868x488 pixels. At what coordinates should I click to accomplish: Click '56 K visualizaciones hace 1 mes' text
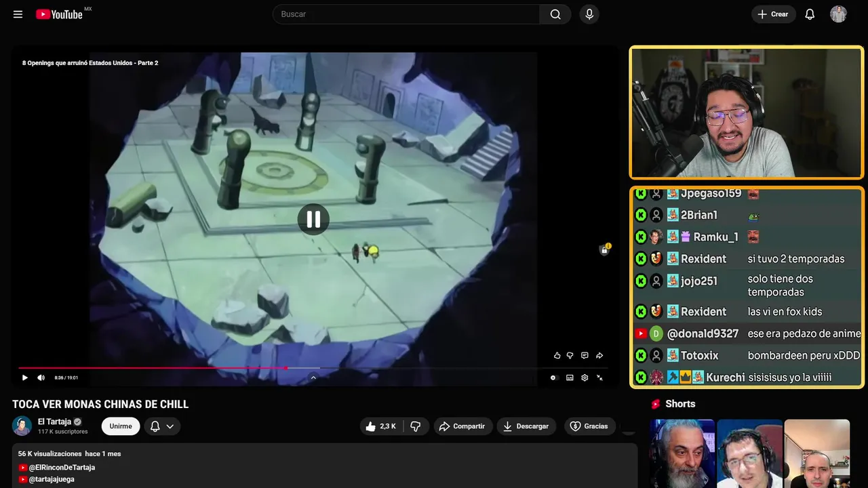[69, 453]
